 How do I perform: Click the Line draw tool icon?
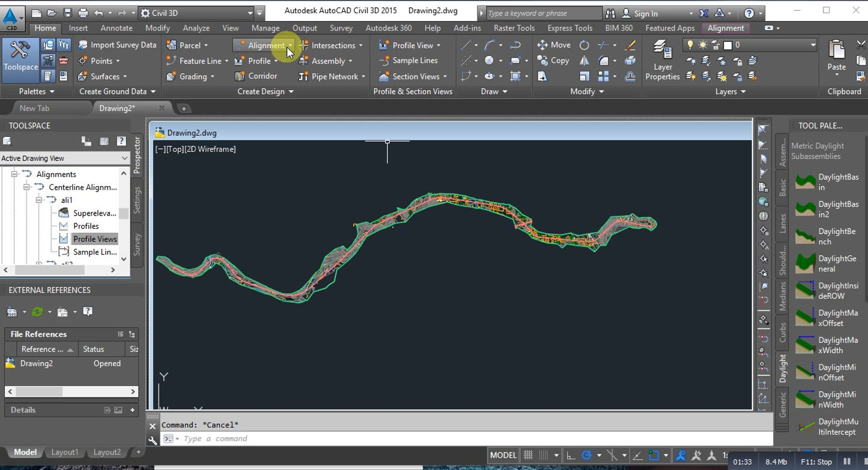tap(466, 45)
